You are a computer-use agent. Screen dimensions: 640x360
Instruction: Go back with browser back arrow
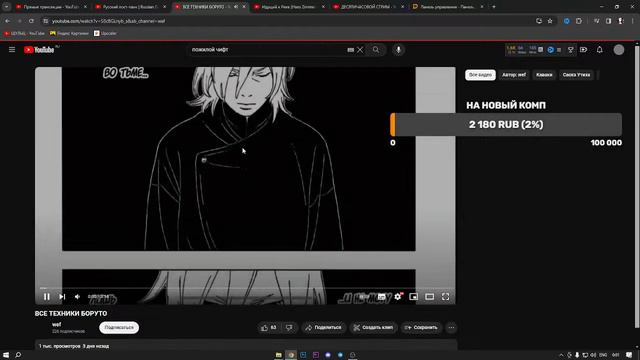[7, 21]
